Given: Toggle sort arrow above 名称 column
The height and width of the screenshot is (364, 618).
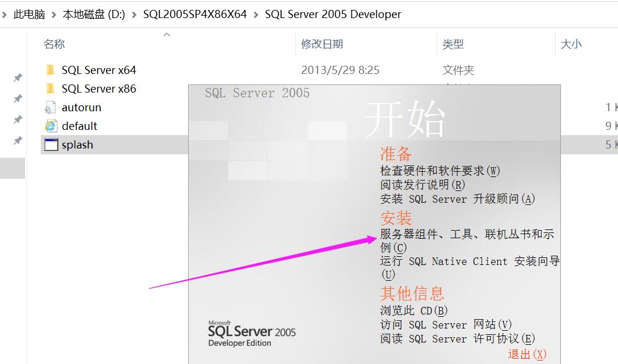Looking at the screenshot, I should [x=167, y=35].
